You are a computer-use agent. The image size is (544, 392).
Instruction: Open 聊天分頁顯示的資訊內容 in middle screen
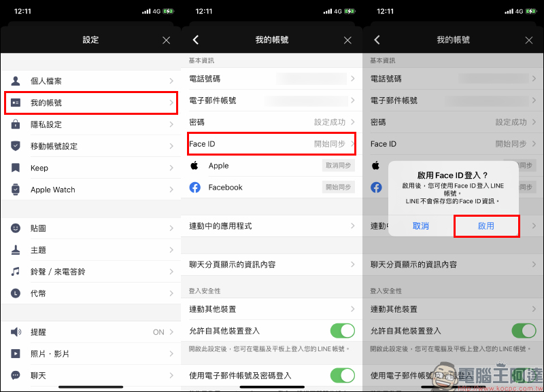click(271, 264)
